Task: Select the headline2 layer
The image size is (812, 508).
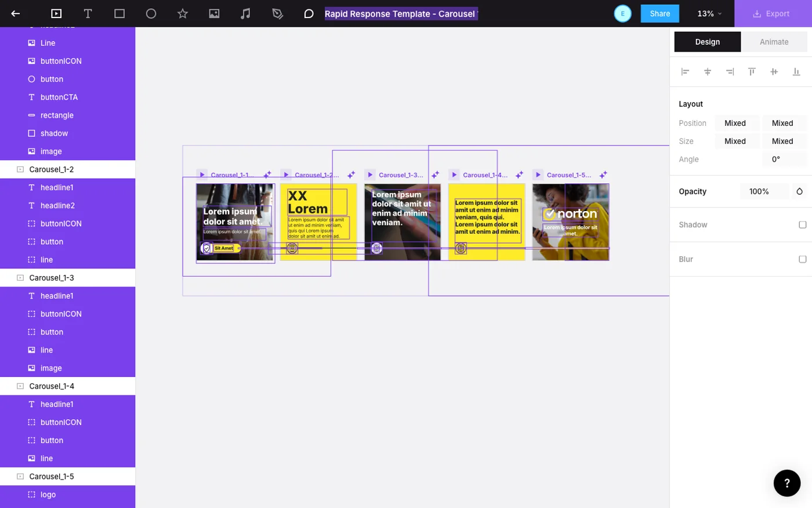Action: point(67,205)
